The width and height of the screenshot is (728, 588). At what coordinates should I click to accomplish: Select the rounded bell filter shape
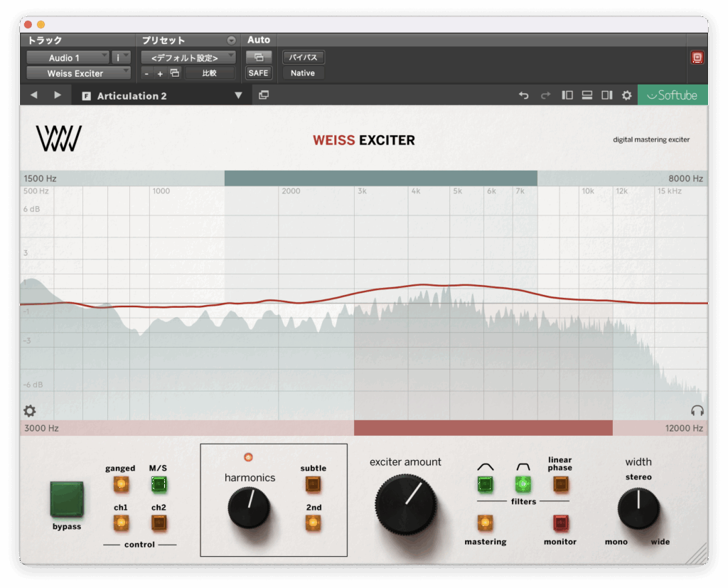coord(485,484)
